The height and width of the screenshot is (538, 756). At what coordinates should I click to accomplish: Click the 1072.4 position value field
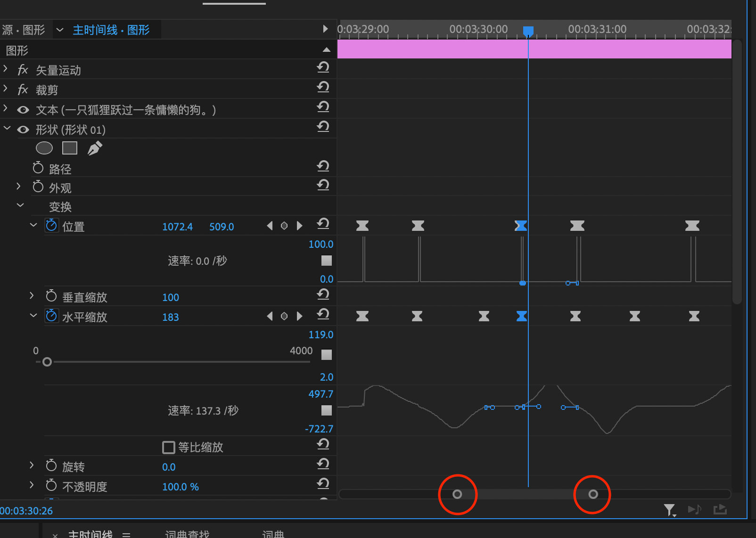coord(177,227)
